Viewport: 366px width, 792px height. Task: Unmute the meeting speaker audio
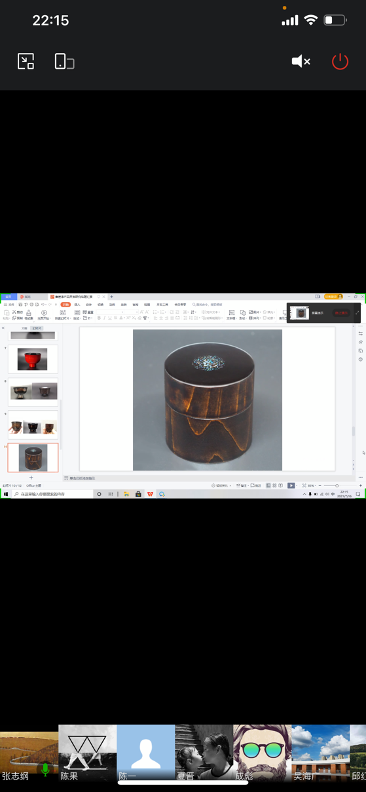tap(301, 62)
